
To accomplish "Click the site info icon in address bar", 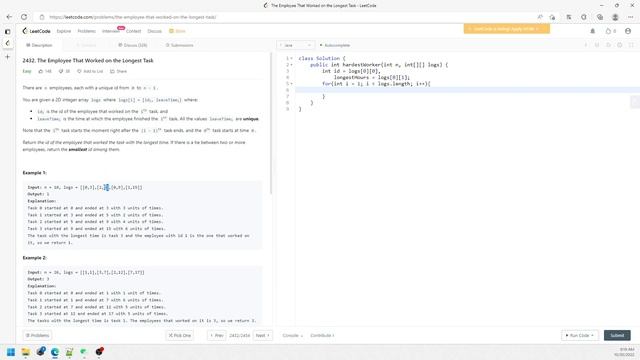I will click(42, 17).
